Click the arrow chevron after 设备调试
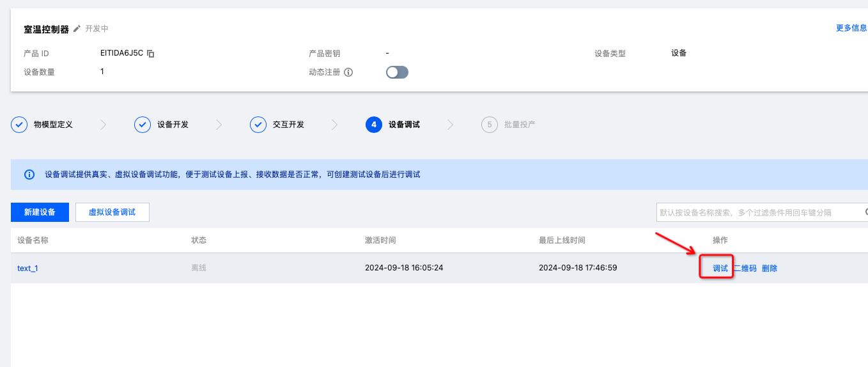The image size is (868, 367). [x=450, y=125]
